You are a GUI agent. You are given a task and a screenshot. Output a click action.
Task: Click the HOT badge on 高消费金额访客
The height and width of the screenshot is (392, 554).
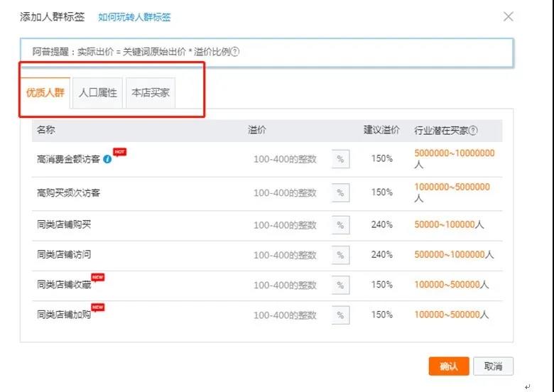(119, 152)
